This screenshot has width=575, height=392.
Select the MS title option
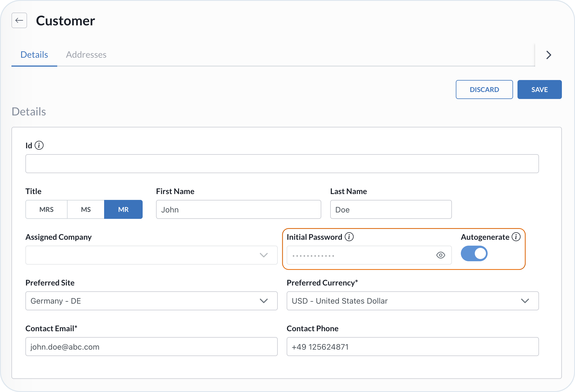click(86, 209)
